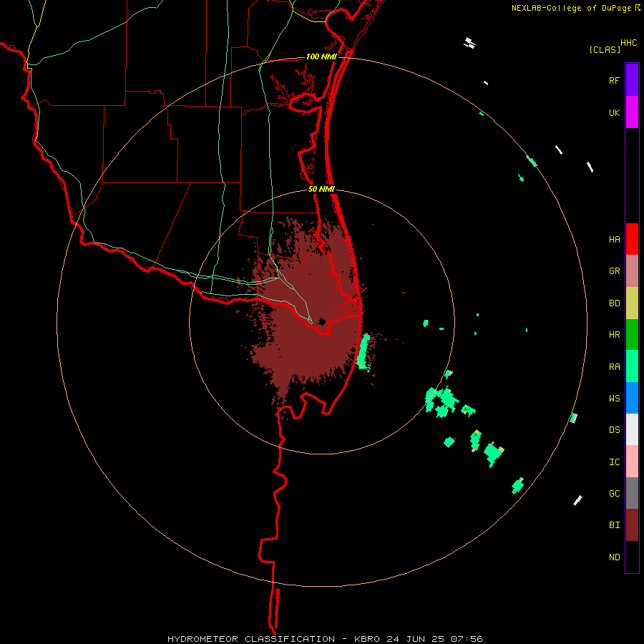This screenshot has width=644, height=644.
Task: Click the [CLAS] legend header
Action: pyautogui.click(x=605, y=49)
